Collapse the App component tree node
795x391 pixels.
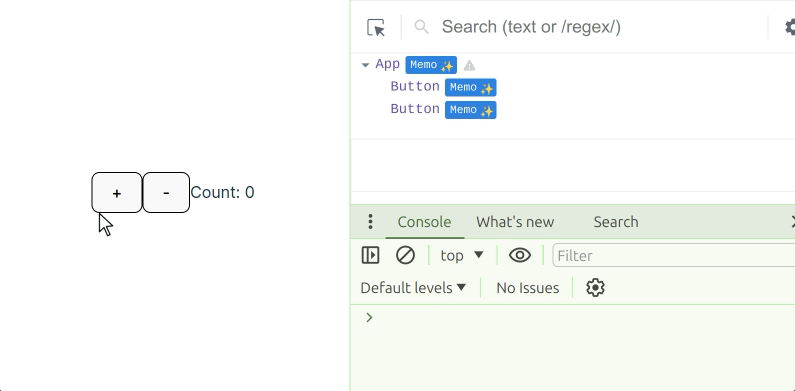[365, 65]
